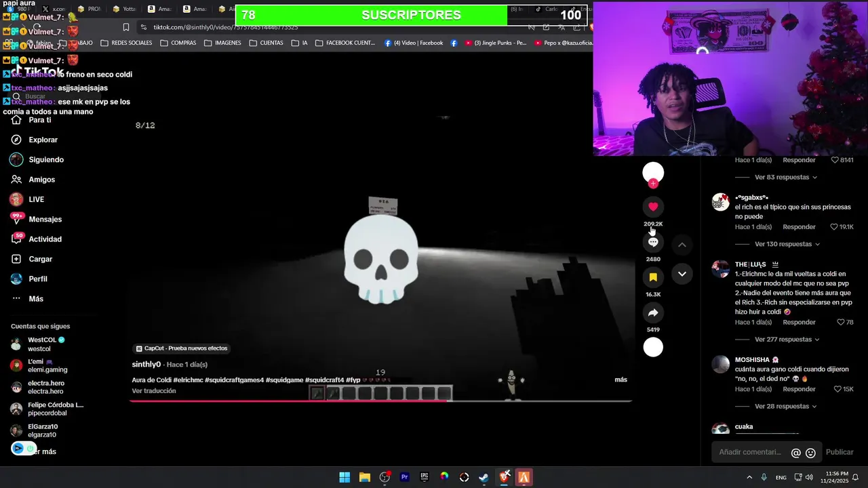Click the Publicar button

(840, 452)
